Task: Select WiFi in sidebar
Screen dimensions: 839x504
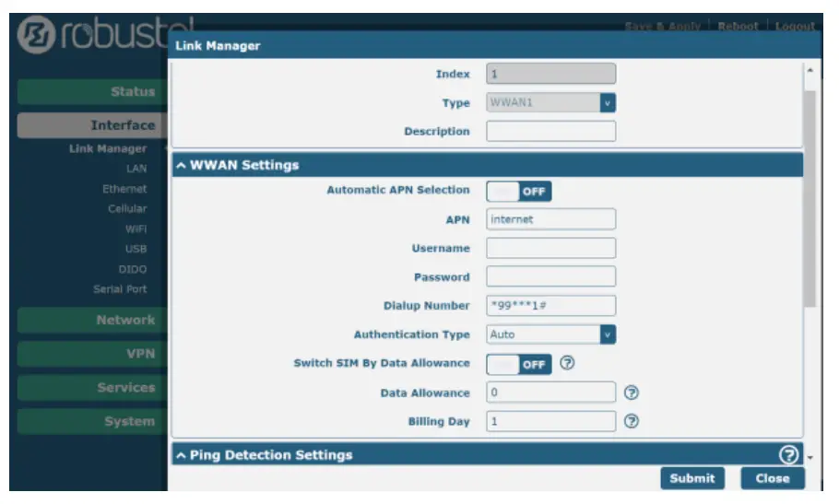Action: (136, 229)
